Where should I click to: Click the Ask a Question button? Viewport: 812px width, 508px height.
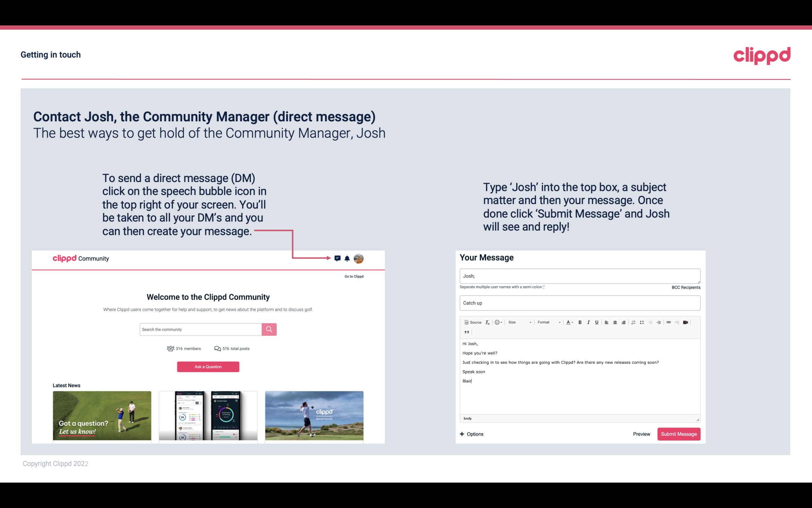(208, 367)
